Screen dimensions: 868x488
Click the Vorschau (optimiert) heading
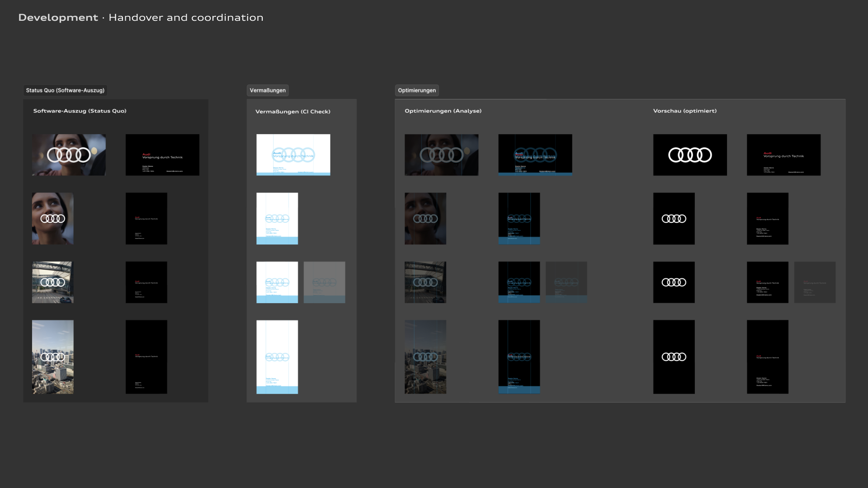tap(684, 111)
